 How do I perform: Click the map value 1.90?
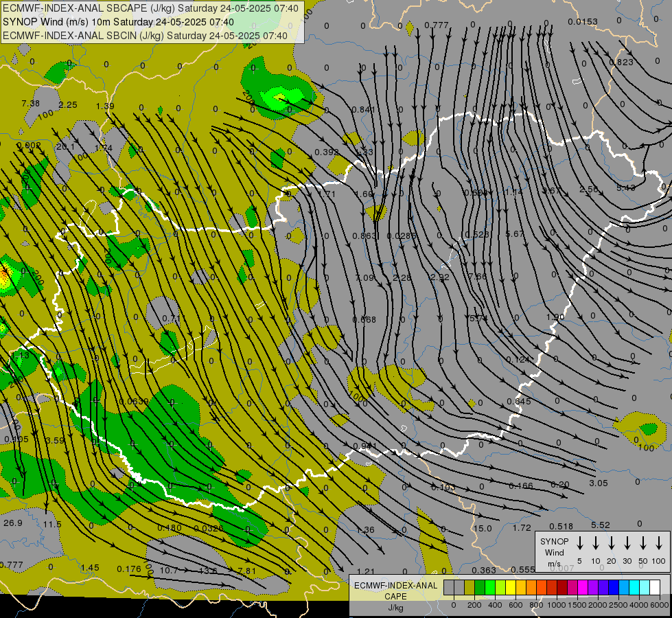[x=555, y=317]
